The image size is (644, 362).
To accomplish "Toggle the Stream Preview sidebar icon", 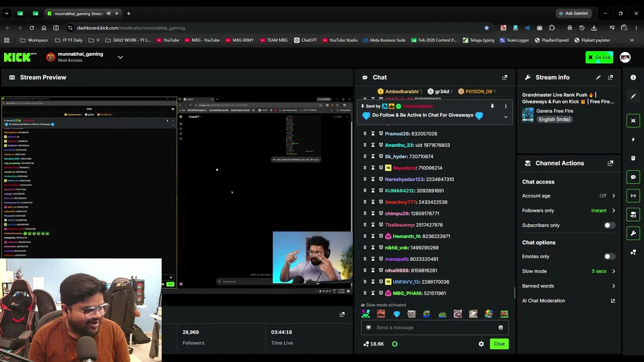I will click(633, 121).
